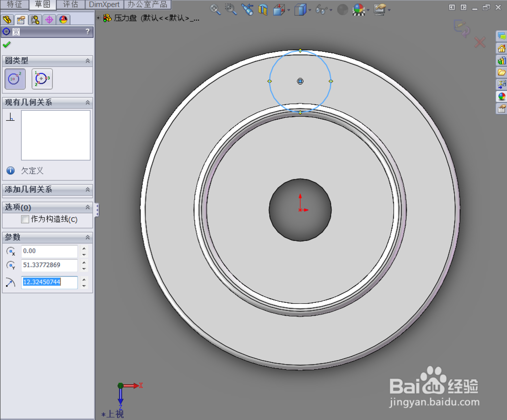This screenshot has width=507, height=420.
Task: Increase the X coordinate with up arrow
Action: pos(84,248)
